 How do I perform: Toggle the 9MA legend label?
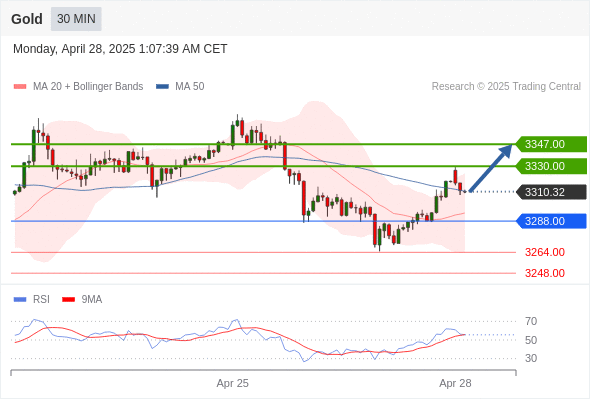[92, 300]
